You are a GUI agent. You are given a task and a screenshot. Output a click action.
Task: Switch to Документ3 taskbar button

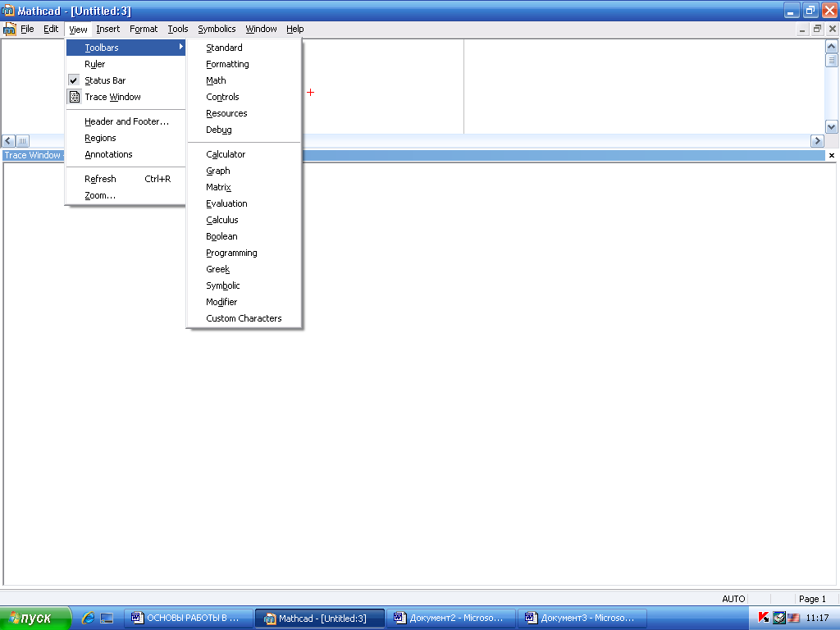click(x=582, y=618)
